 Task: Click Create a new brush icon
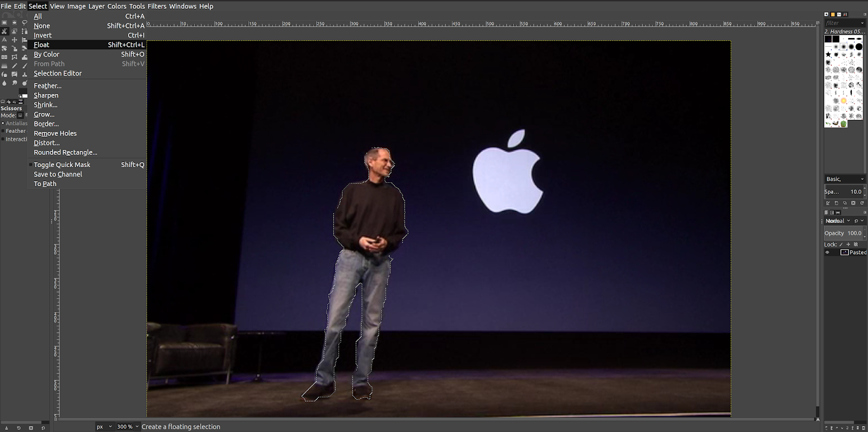coord(837,203)
